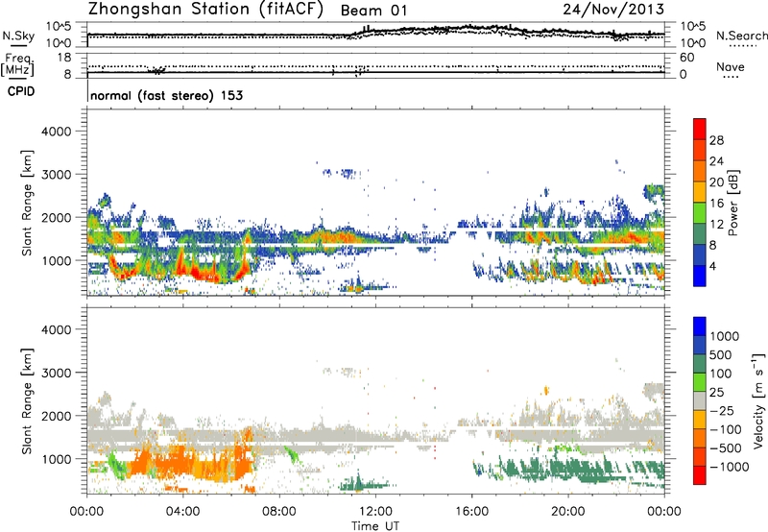Screen dimensions: 768x532
Task: Click the 'Beam 01' label
Action: click(373, 11)
